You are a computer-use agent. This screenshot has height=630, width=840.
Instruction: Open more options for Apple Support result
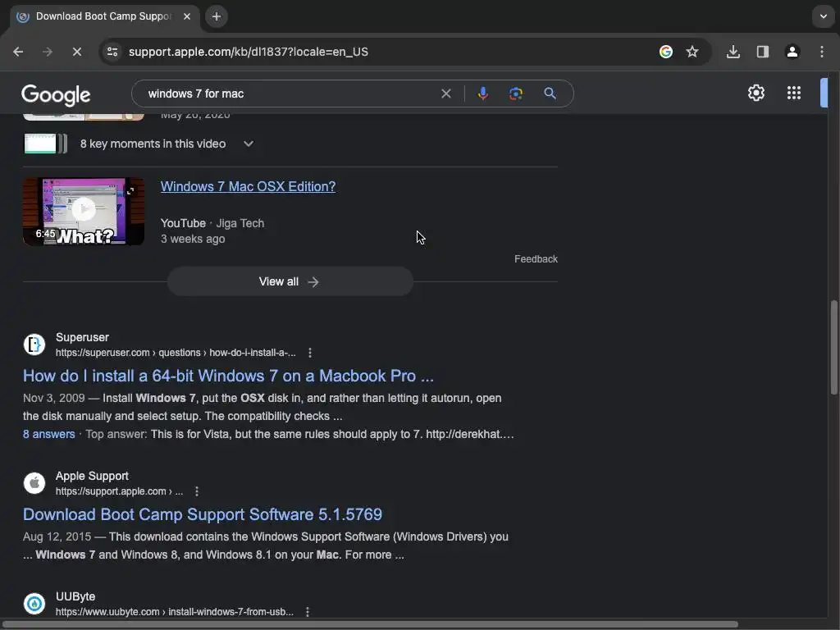pos(197,491)
